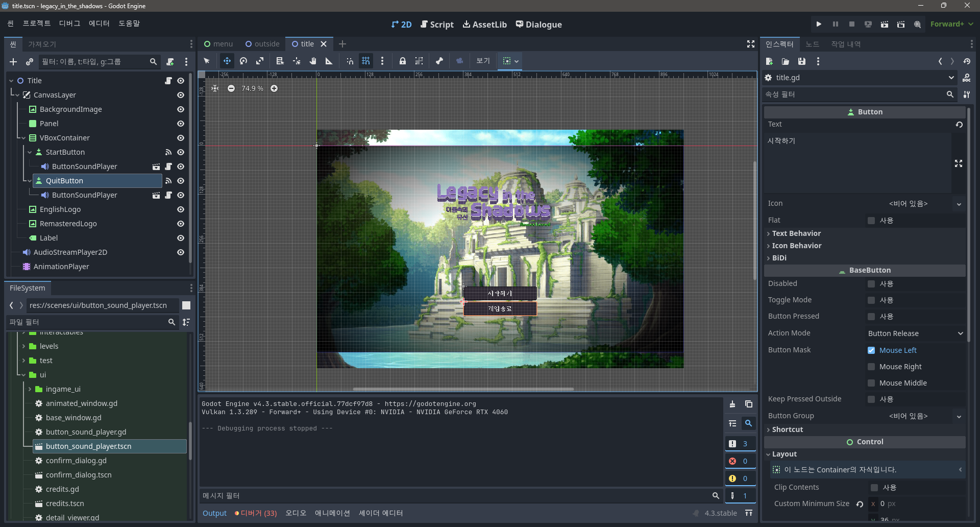Zoom out with the minus icon

click(231, 88)
